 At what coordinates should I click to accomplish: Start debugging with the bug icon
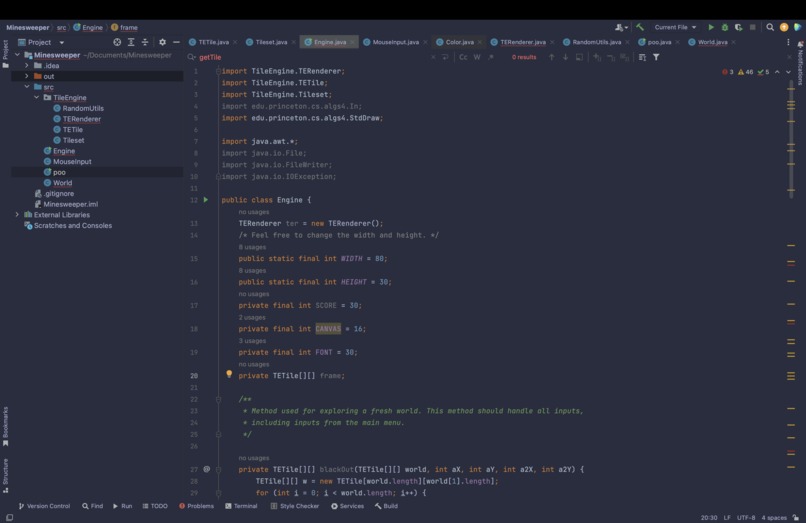[725, 27]
